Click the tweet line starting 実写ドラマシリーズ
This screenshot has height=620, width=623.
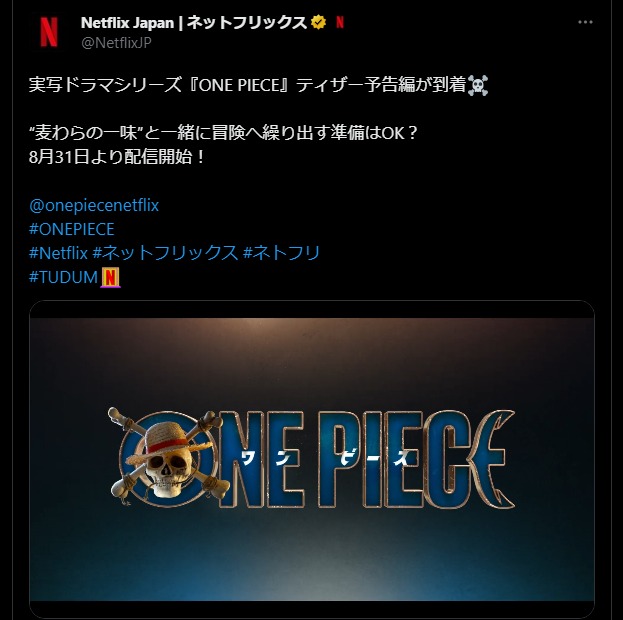pos(258,85)
